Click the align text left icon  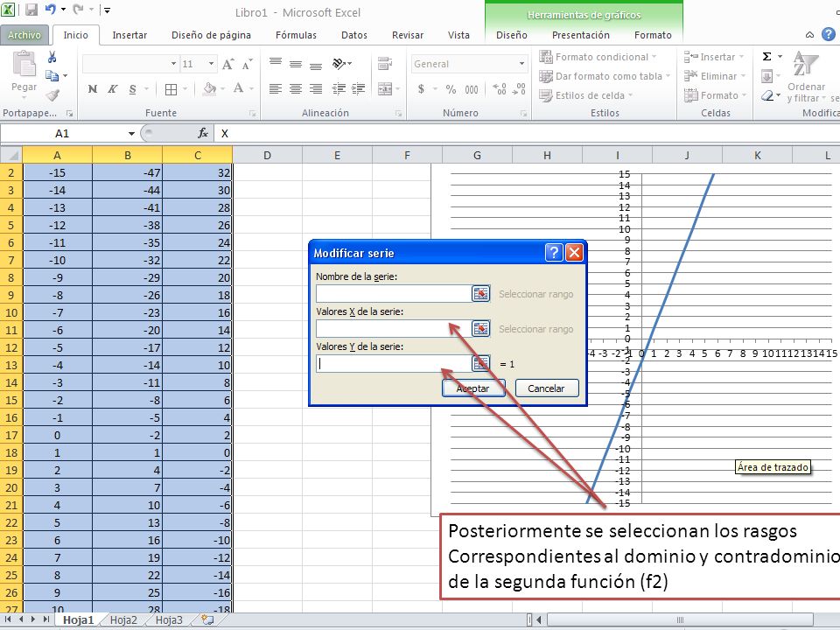[x=276, y=88]
